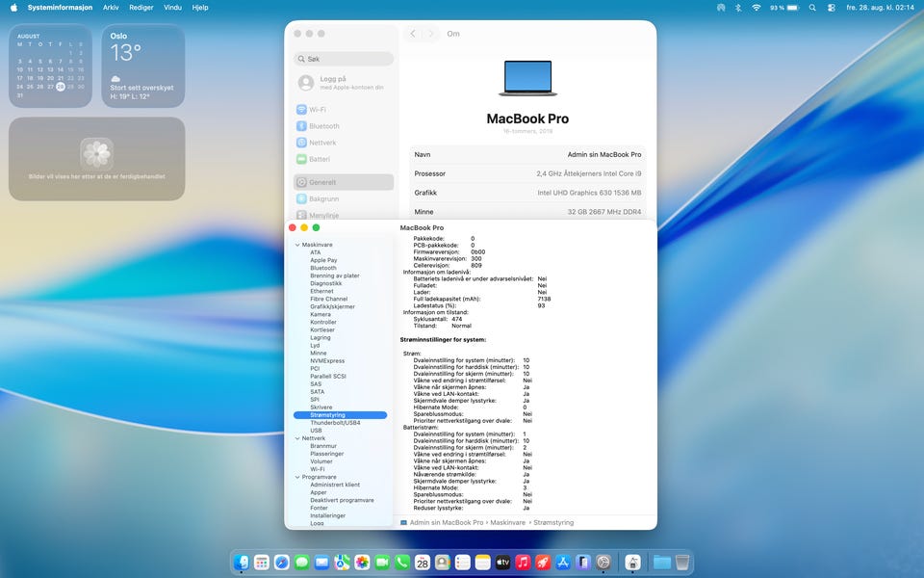Open Maps from the Dock

click(x=342, y=563)
